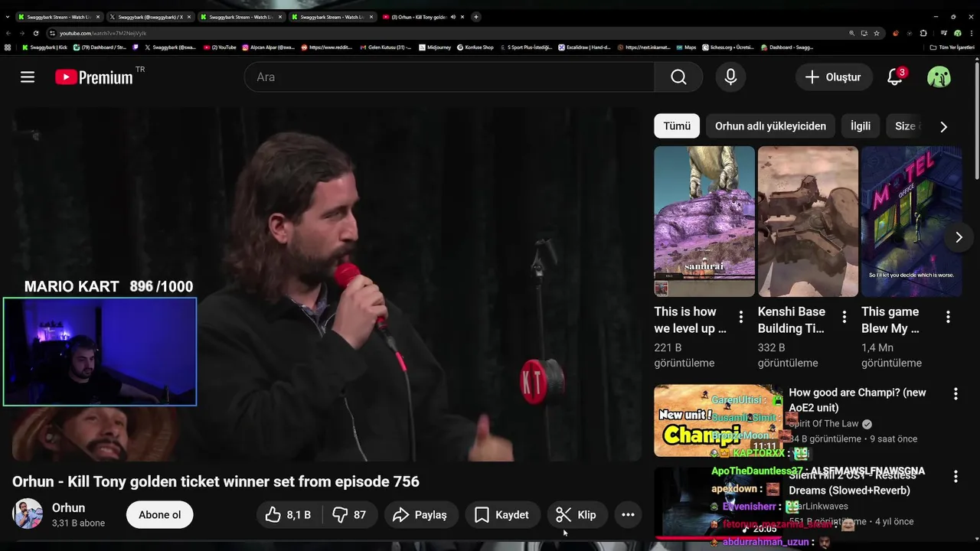The height and width of the screenshot is (551, 980).
Task: Open options for Kenshi Base Building short
Action: click(844, 317)
